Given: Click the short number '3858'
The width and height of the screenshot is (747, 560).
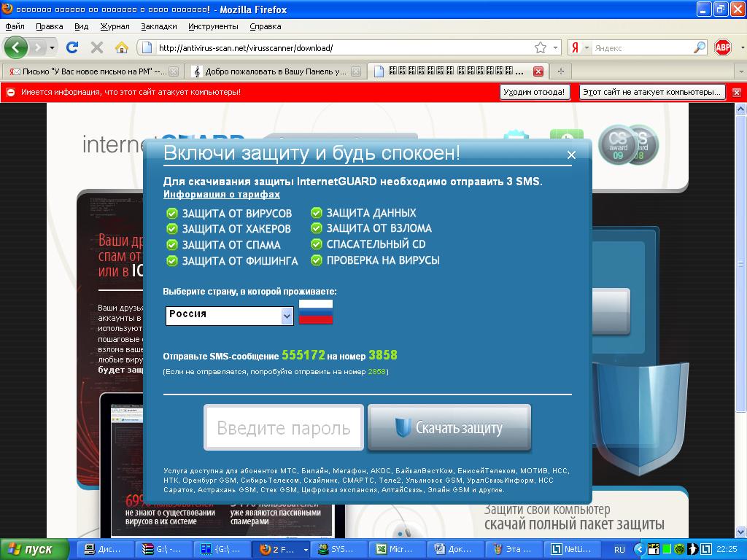Looking at the screenshot, I should point(383,355).
